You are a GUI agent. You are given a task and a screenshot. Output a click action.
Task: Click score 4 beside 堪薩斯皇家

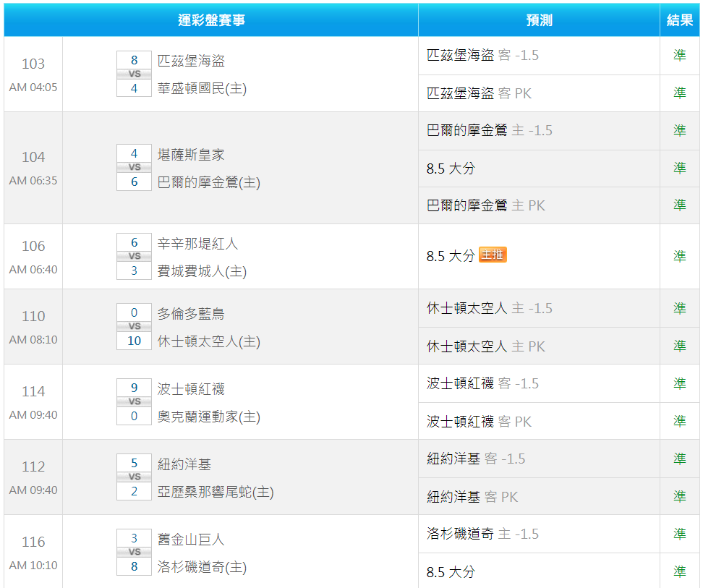coord(134,153)
